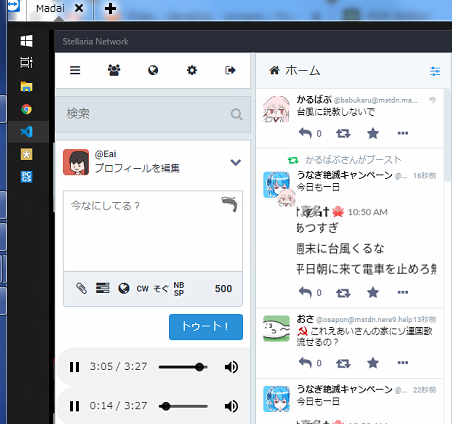Toggle the NB SP option in composer
The height and width of the screenshot is (424, 452).
[179, 289]
